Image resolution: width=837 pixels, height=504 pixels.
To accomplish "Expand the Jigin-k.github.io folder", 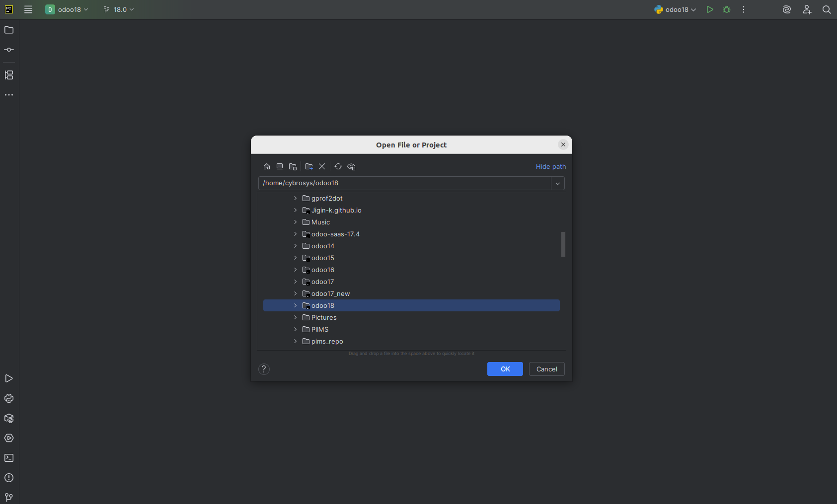I will click(296, 210).
